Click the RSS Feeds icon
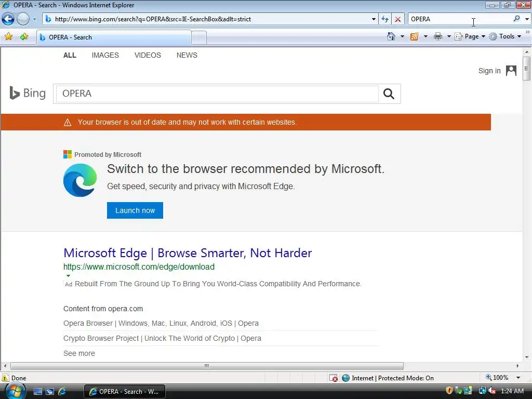Image resolution: width=532 pixels, height=399 pixels. coord(414,36)
